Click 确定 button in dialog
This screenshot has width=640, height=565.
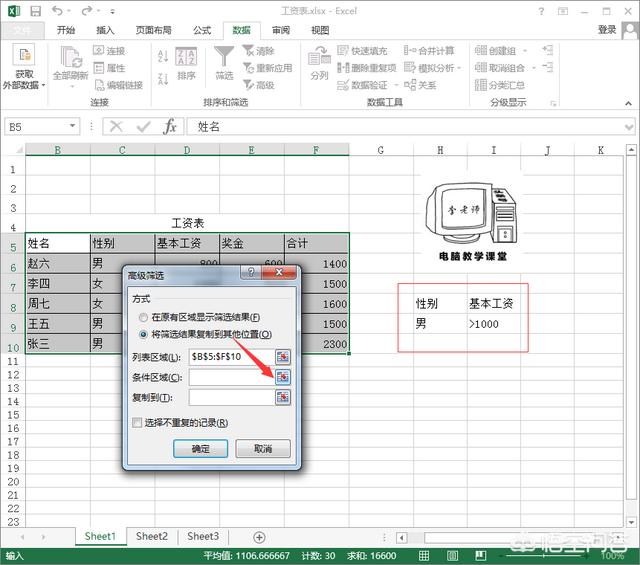pyautogui.click(x=200, y=449)
